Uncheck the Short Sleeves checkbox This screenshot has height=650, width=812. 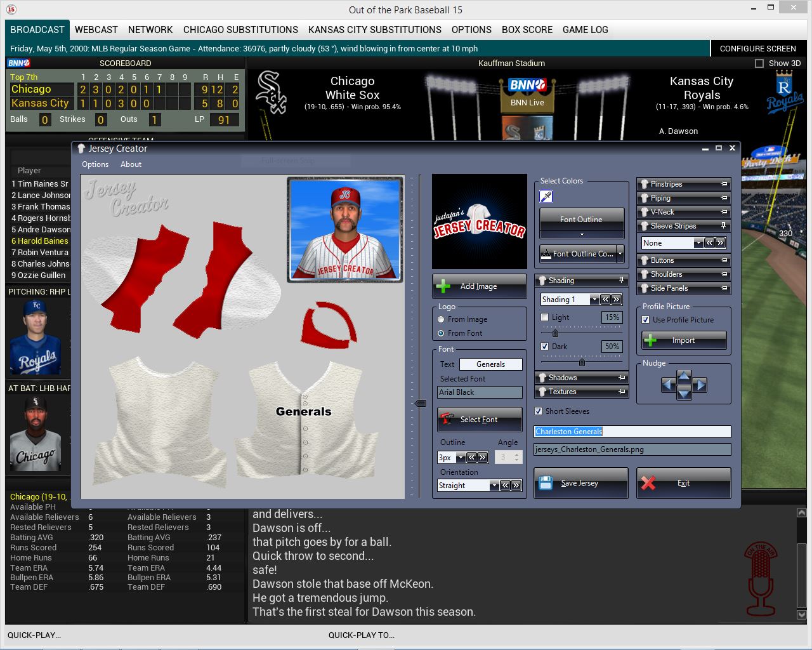point(539,411)
